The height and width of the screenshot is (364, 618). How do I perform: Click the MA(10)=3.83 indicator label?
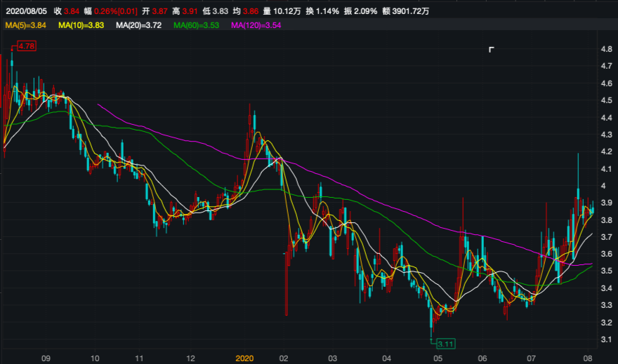tap(81, 25)
